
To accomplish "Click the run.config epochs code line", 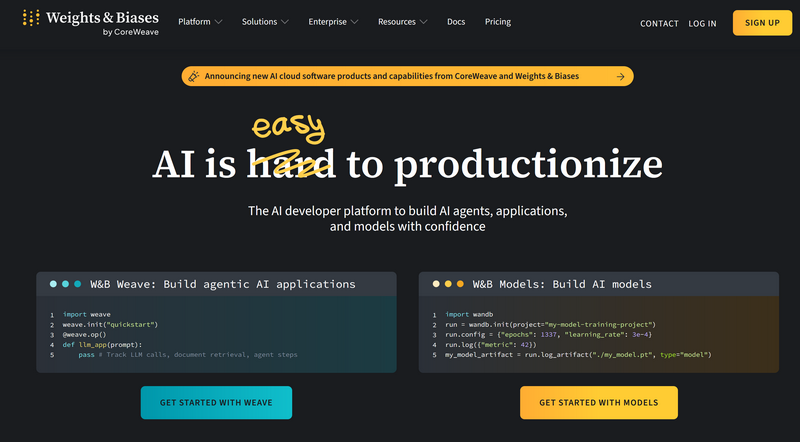I will point(548,335).
